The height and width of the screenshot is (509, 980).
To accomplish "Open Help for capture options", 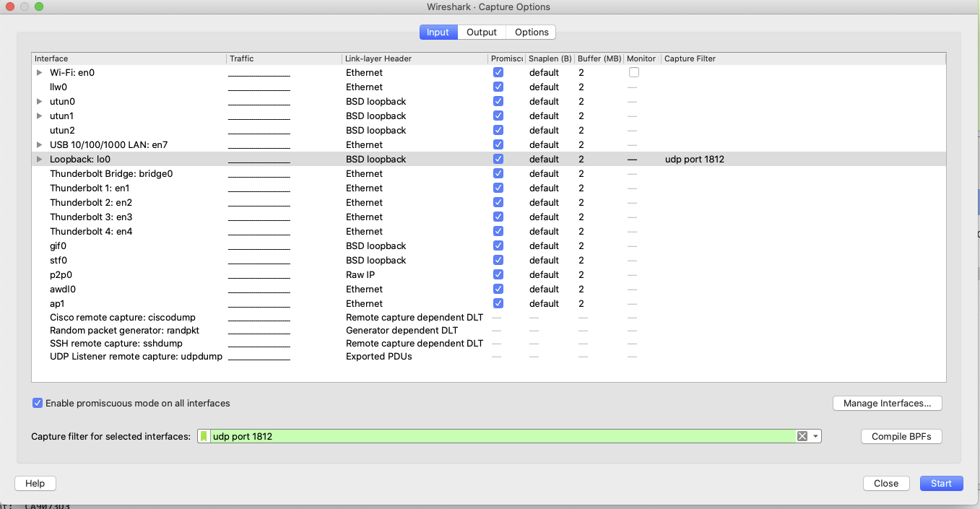I will 35,483.
